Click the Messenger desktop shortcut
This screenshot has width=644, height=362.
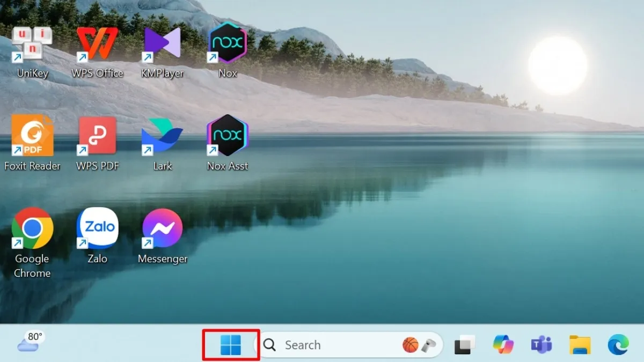(162, 228)
